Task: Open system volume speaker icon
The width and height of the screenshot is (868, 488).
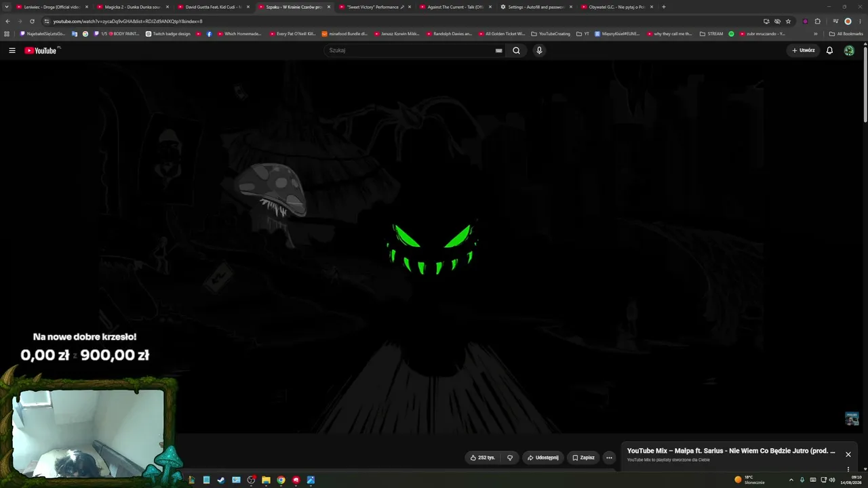Action: (832, 480)
